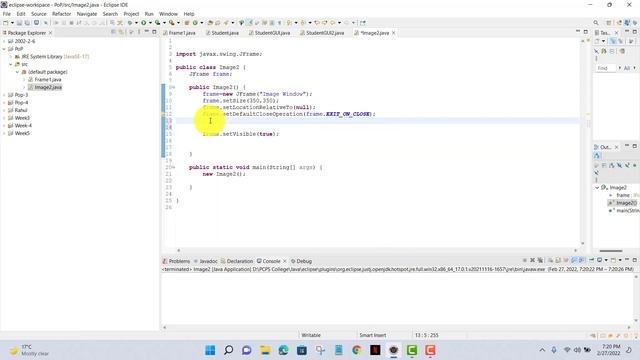Click the Debug bug toolbar icon
The height and width of the screenshot is (360, 640).
[130, 23]
